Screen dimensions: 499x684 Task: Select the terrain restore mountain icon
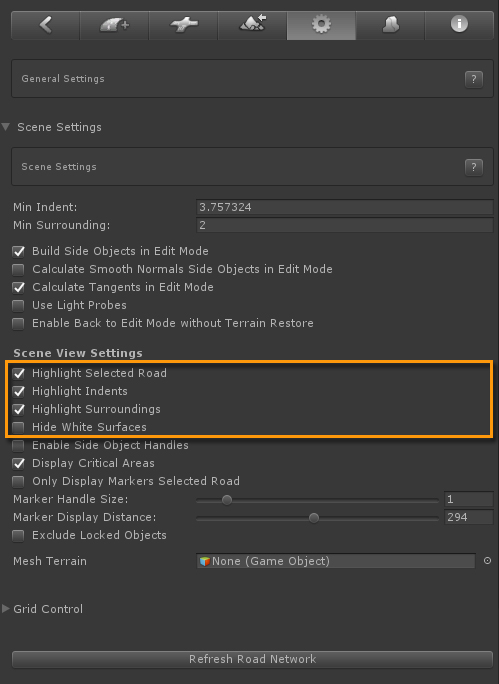[252, 25]
